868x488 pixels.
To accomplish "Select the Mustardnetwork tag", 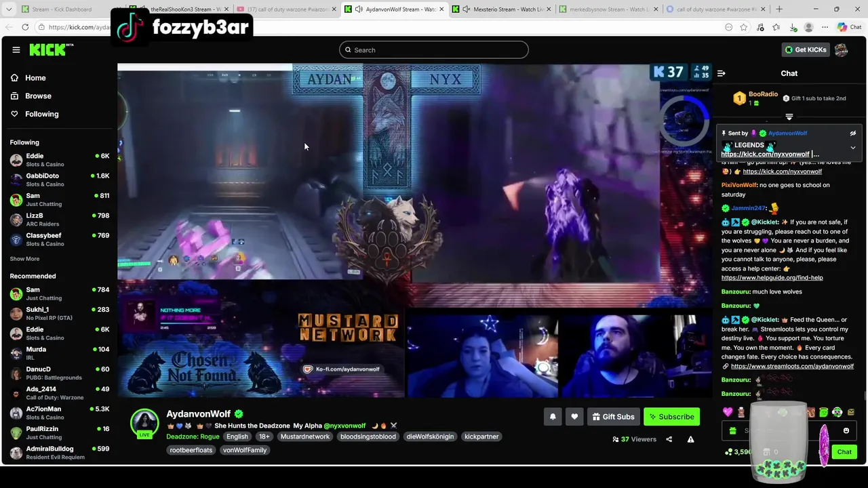I will [305, 436].
